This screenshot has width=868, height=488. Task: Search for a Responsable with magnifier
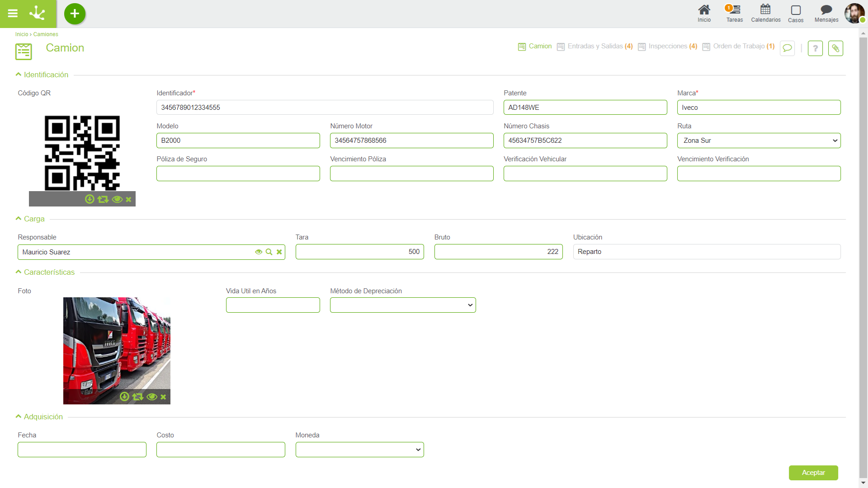pos(269,252)
